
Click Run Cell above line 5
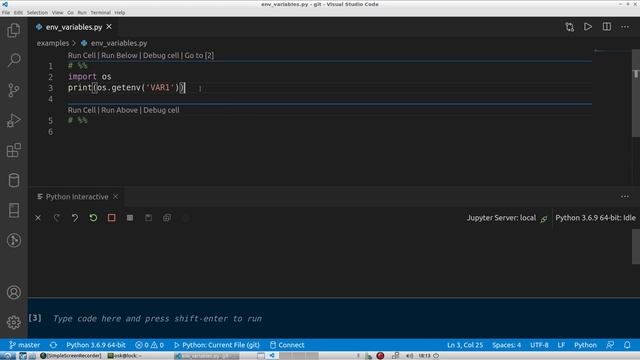[x=82, y=110]
